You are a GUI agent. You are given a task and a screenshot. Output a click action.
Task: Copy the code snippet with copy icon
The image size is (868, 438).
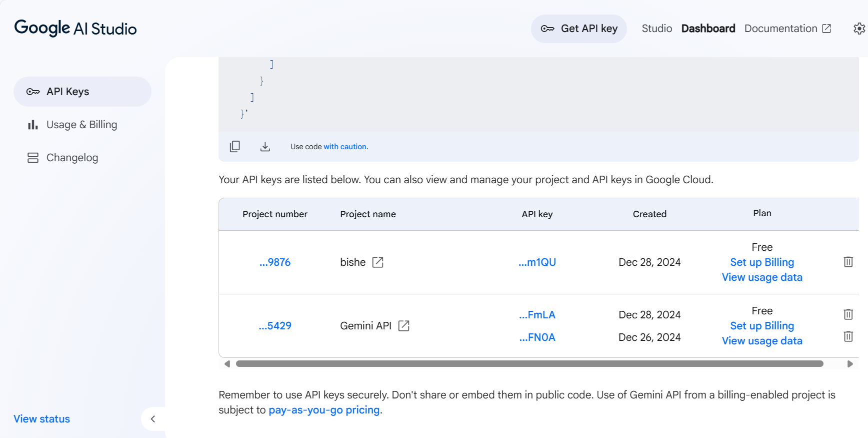(235, 147)
